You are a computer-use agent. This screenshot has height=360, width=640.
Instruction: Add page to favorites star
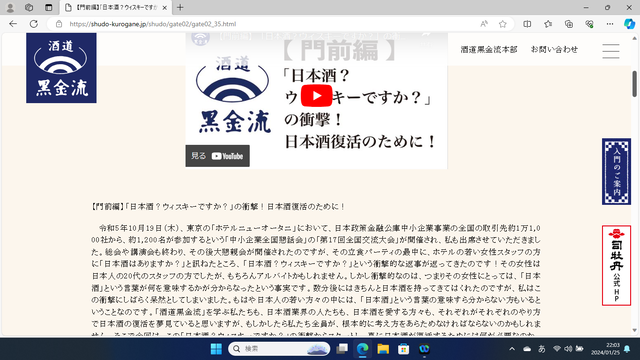(503, 24)
